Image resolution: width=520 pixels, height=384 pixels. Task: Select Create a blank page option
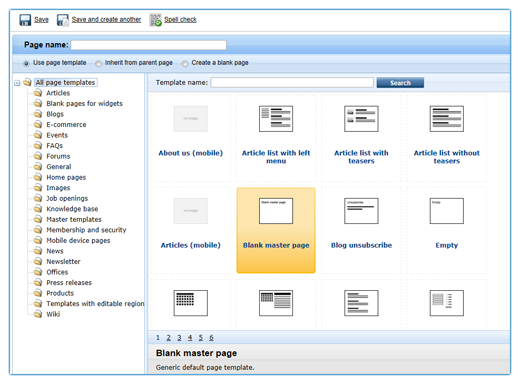(x=185, y=63)
